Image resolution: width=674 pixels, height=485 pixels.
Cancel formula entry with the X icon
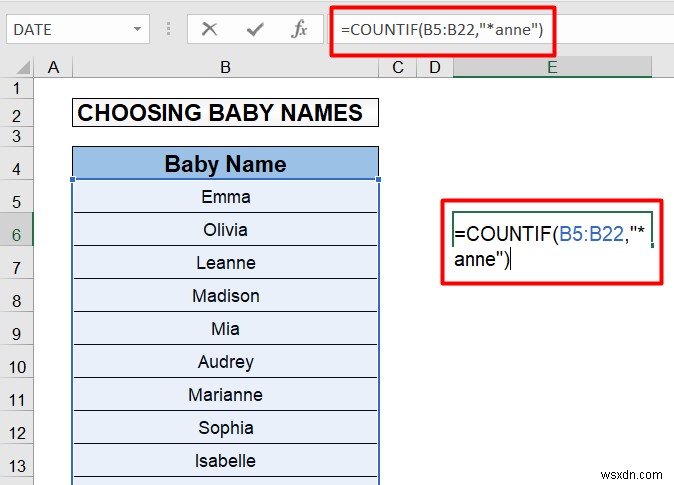tap(209, 29)
